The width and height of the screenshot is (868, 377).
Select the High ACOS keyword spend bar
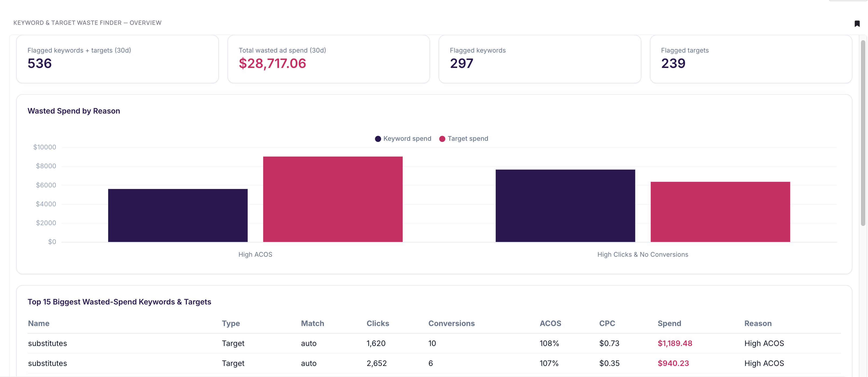pos(178,215)
